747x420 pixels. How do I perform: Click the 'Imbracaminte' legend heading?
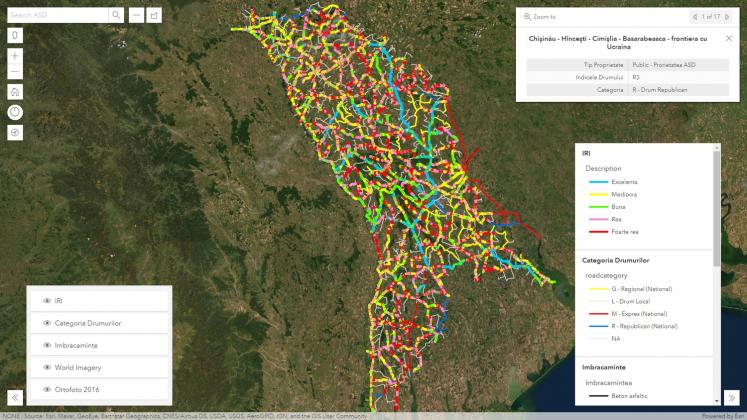604,367
